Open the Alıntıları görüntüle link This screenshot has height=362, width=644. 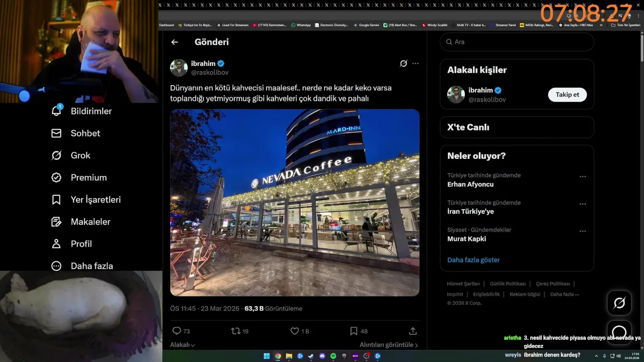point(389,345)
